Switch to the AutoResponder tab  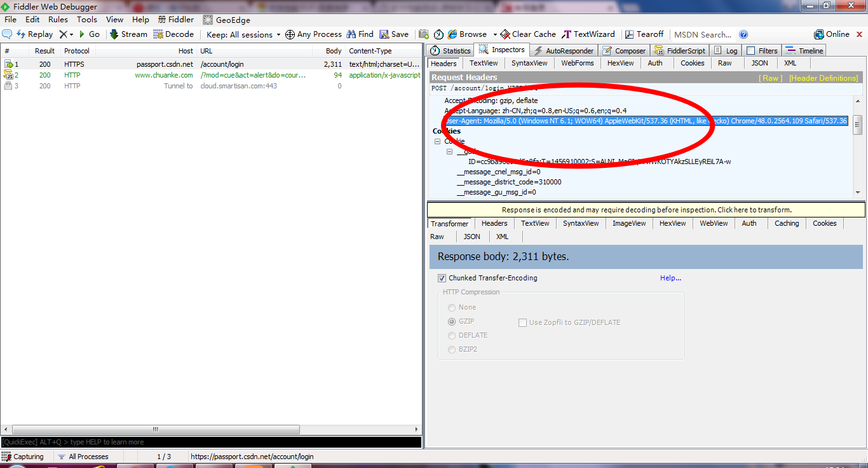[563, 50]
